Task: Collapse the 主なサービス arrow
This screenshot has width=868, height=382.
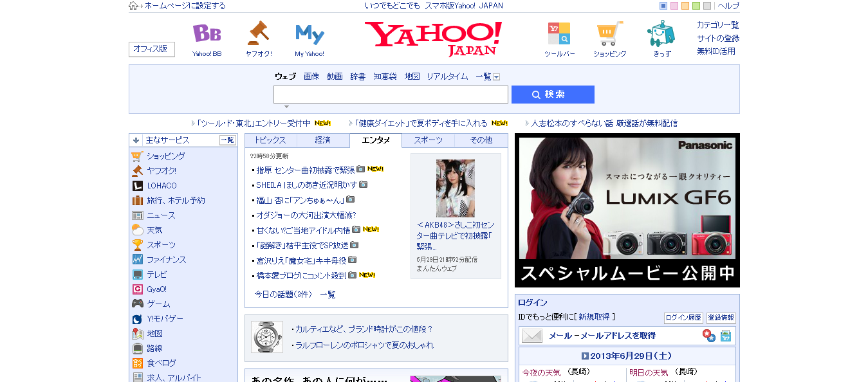Action: point(136,140)
